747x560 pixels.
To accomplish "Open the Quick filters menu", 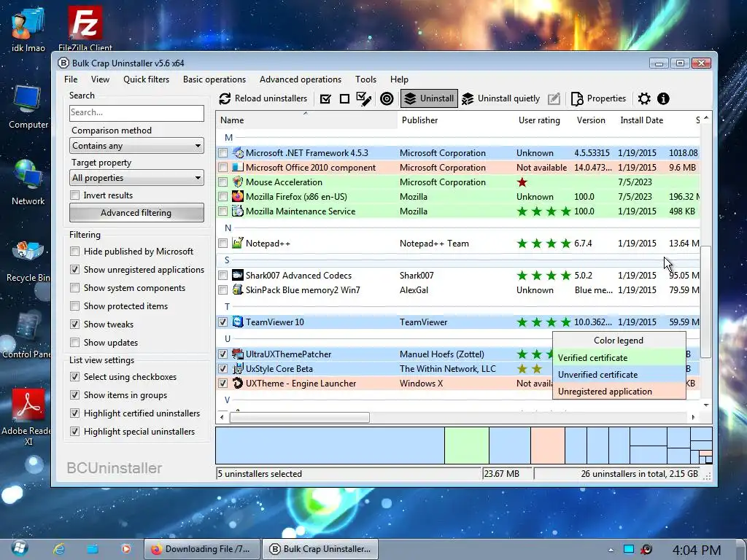I will click(146, 79).
